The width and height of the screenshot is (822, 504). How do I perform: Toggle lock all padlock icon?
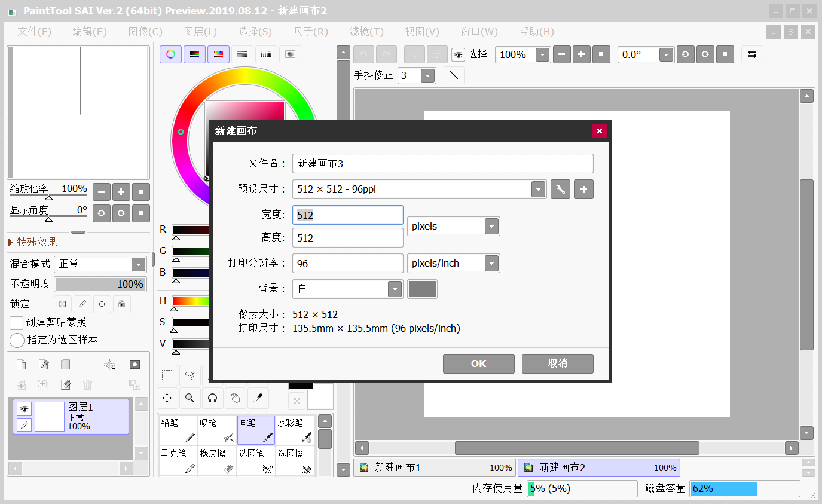coord(121,304)
